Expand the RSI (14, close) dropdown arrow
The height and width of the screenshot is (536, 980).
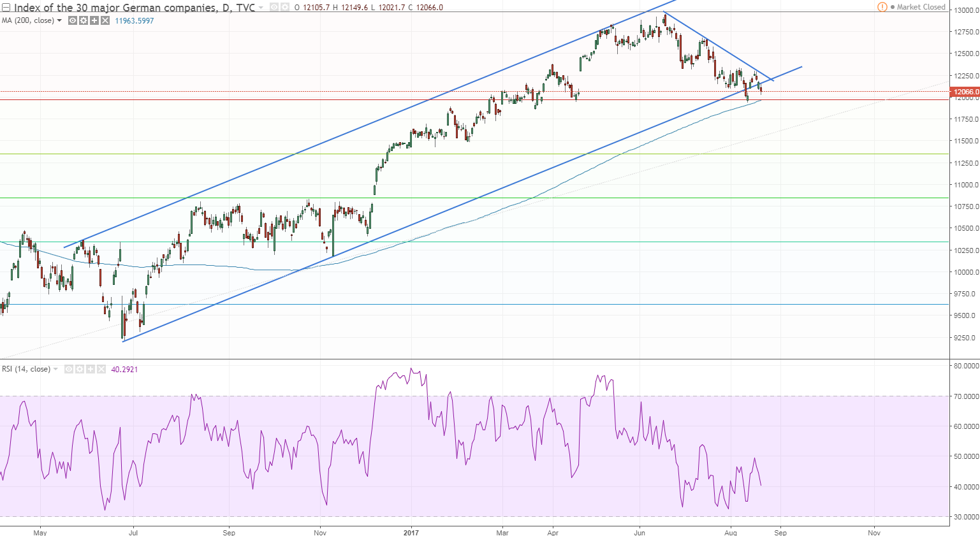(x=55, y=369)
